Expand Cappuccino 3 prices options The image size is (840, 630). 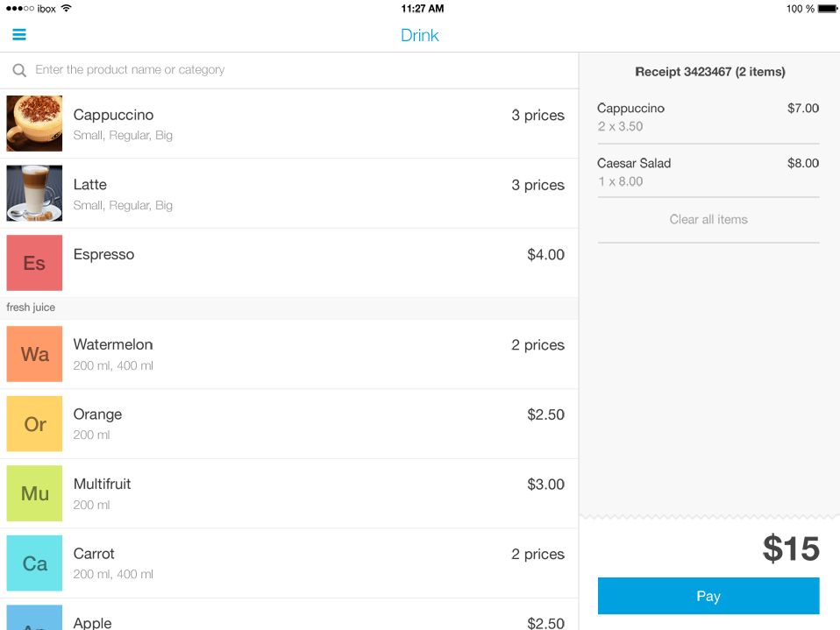pyautogui.click(x=537, y=115)
